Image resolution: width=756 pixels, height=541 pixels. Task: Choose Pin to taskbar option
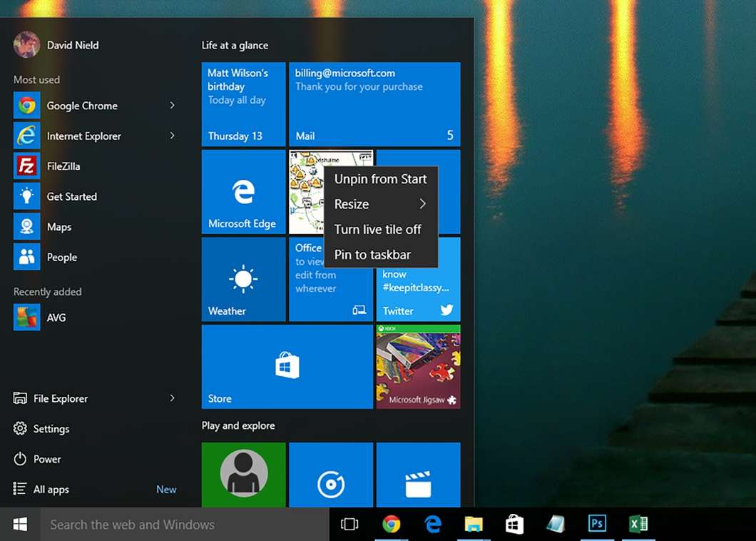(x=372, y=255)
